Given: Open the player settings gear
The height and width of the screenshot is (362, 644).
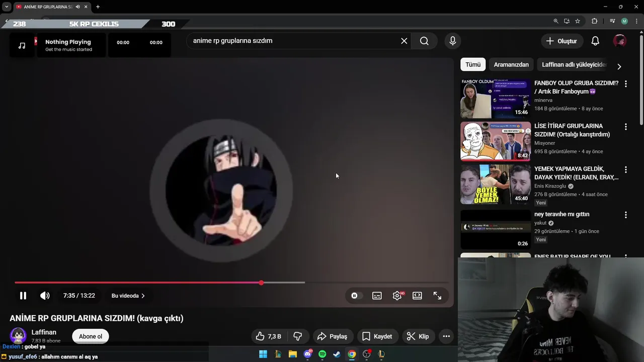Looking at the screenshot, I should point(397,296).
